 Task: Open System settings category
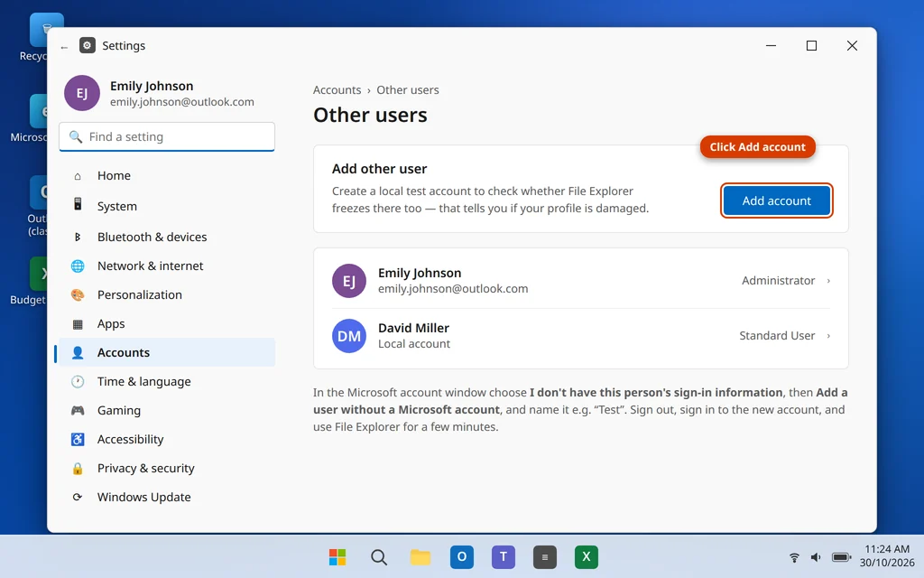pyautogui.click(x=167, y=207)
